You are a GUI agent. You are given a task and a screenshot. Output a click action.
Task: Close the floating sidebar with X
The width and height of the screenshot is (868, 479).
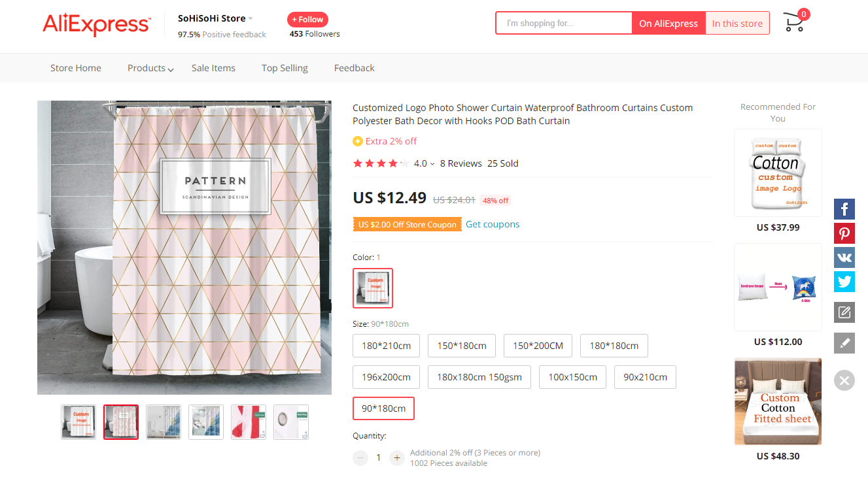click(x=844, y=380)
